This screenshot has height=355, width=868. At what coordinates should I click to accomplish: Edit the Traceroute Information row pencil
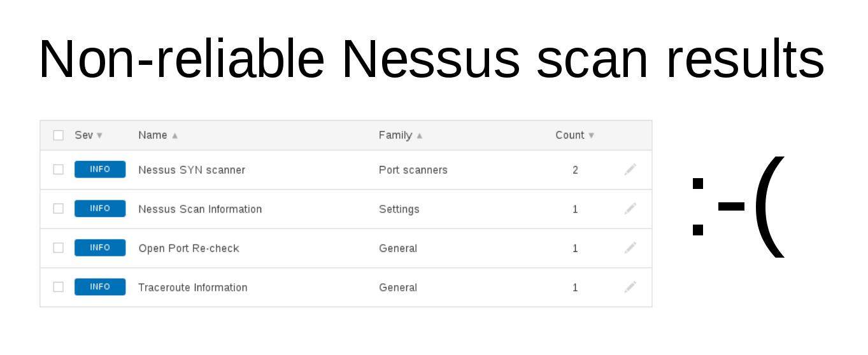point(630,287)
